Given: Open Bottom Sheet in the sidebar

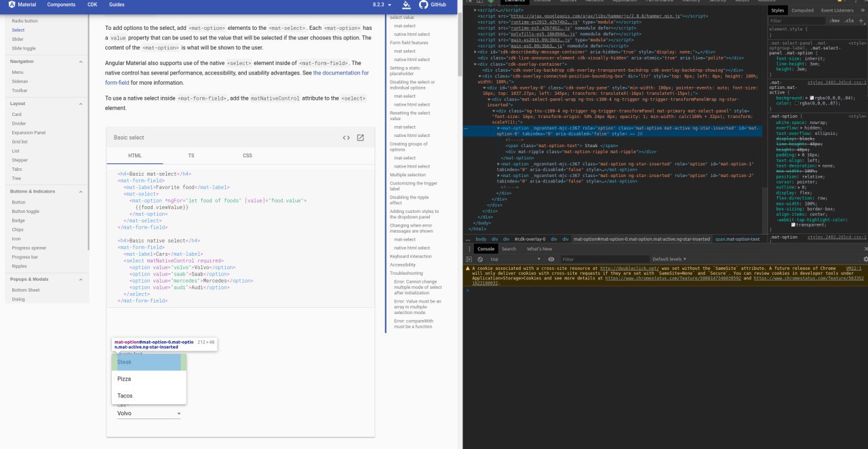Looking at the screenshot, I should tap(26, 290).
